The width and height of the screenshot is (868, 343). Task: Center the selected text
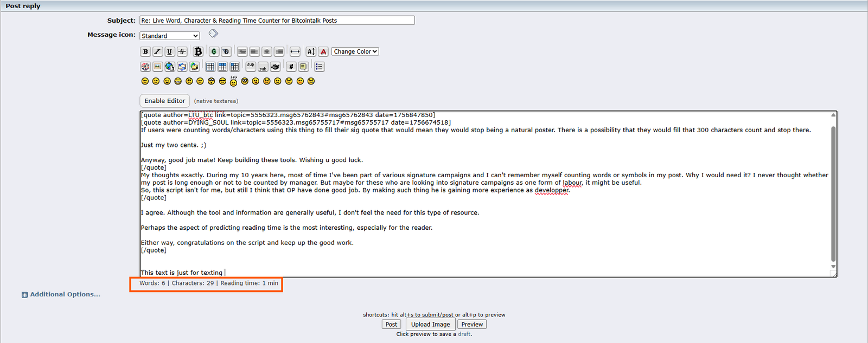(267, 51)
